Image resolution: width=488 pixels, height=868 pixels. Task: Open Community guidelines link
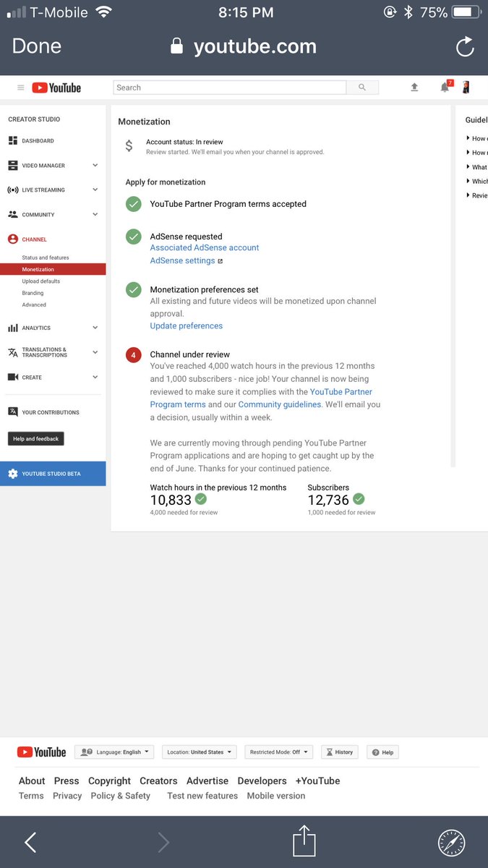pyautogui.click(x=280, y=404)
